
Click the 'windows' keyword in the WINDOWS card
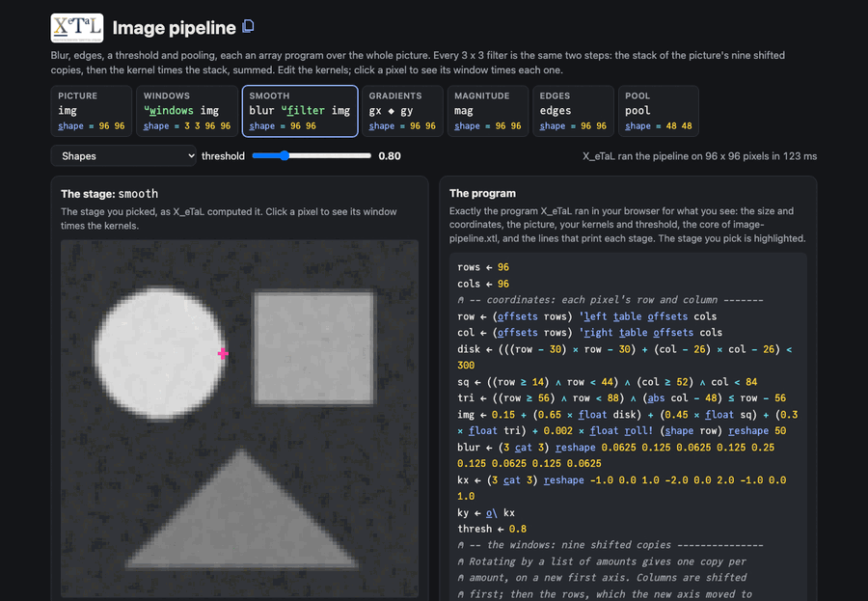(x=171, y=110)
